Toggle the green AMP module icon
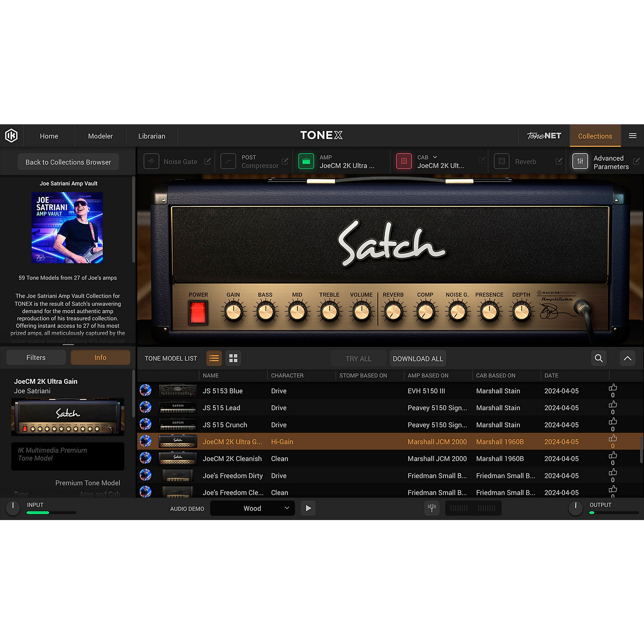This screenshot has height=644, width=644. tap(306, 161)
